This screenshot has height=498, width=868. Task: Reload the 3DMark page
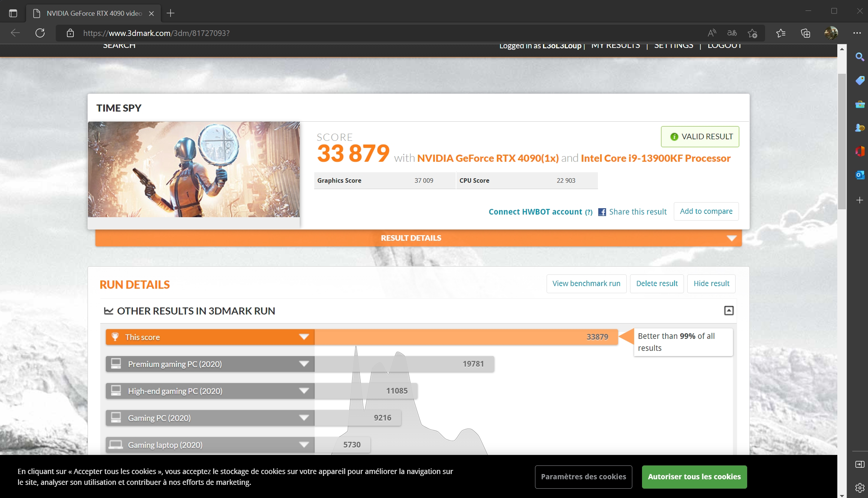click(x=40, y=33)
